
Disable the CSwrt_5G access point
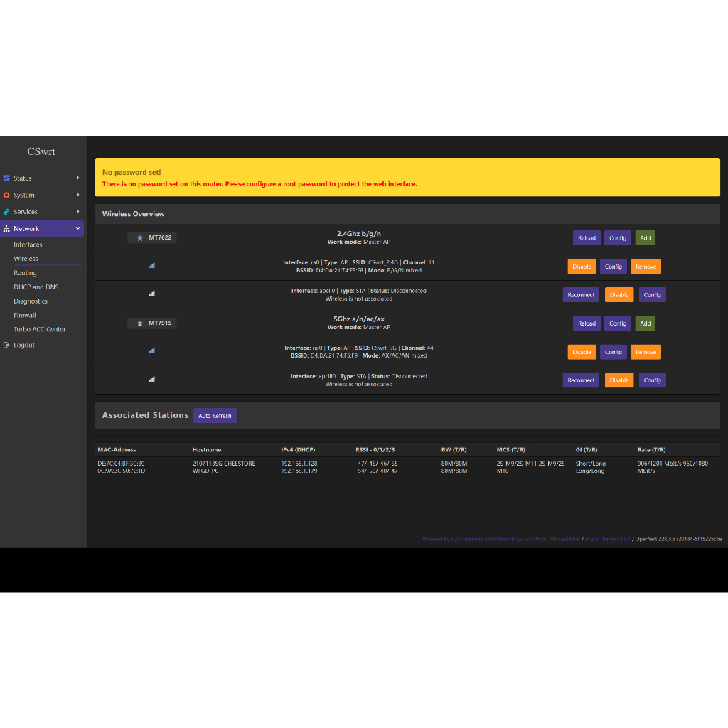pos(582,352)
